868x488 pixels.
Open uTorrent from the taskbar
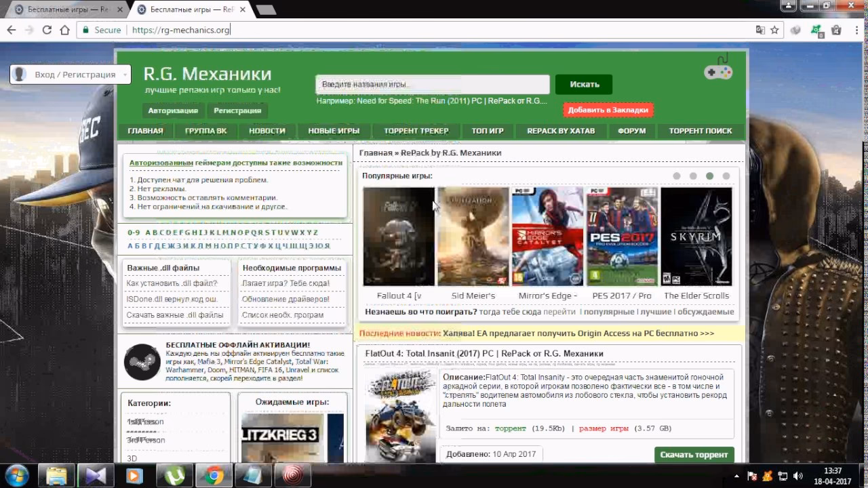[175, 476]
